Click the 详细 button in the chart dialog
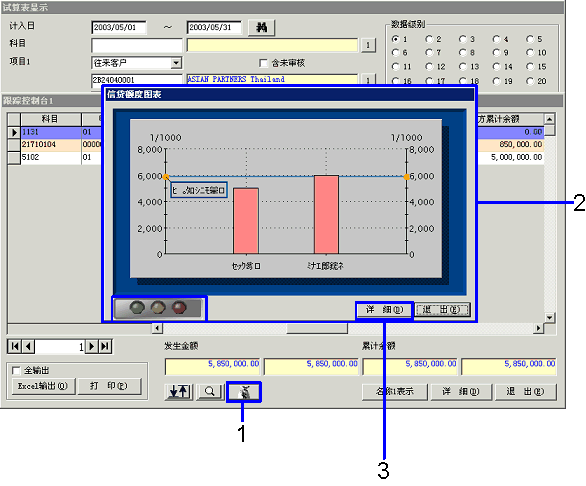The width and height of the screenshot is (586, 486). 384,310
